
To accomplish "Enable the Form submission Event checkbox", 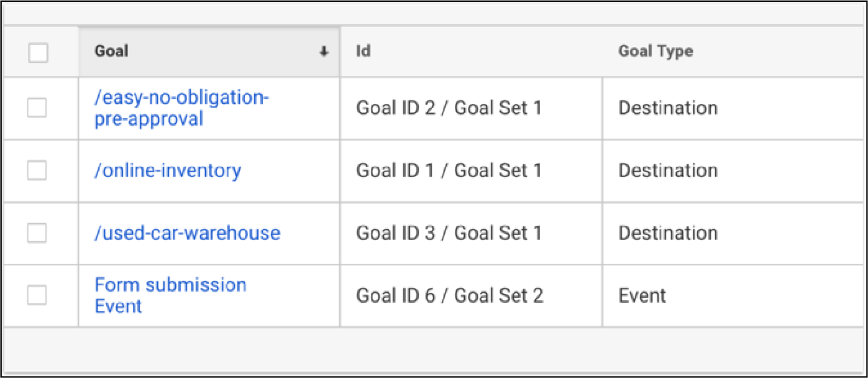I will coord(37,295).
